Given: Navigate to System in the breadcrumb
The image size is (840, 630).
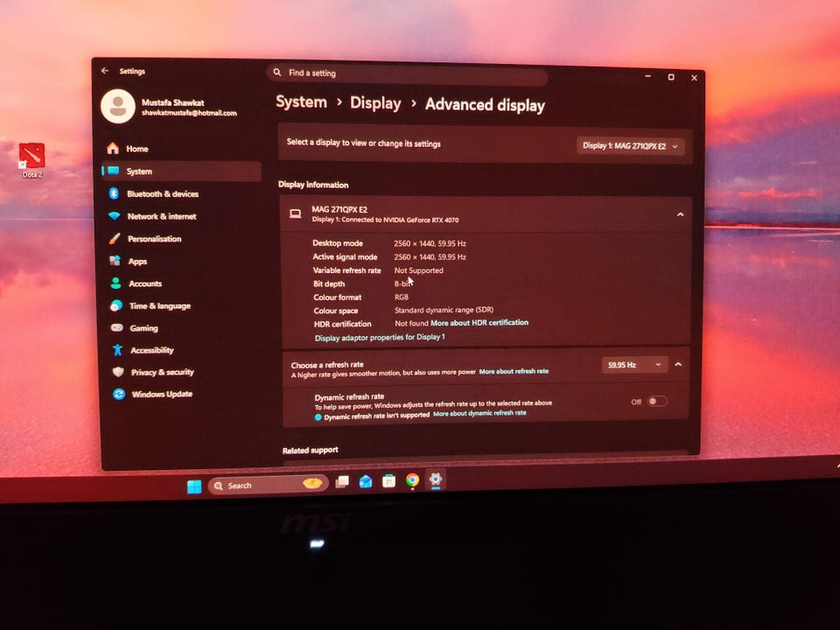Looking at the screenshot, I should click(x=301, y=101).
